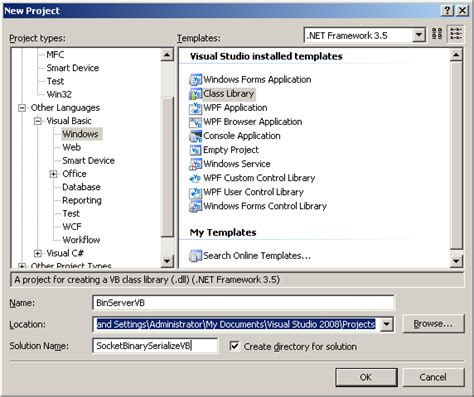This screenshot has height=397, width=474.
Task: Click the dialog Help question mark button
Action: (447, 11)
